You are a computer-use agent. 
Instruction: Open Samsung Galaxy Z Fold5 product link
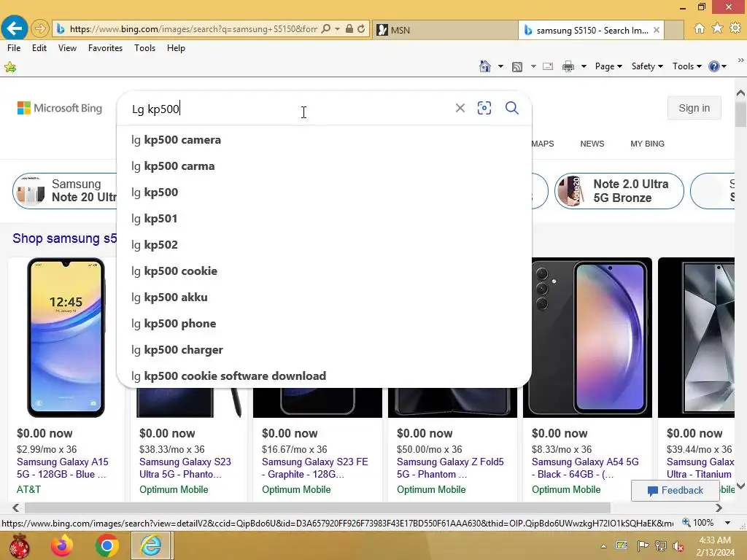pos(450,468)
